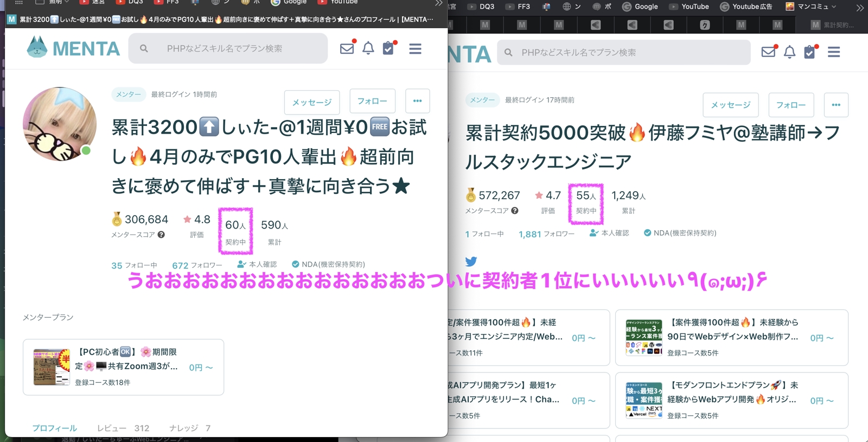Screen dimensions: 868x442
Task: Click the PC初心者OK plan thumbnail image
Action: 52,367
